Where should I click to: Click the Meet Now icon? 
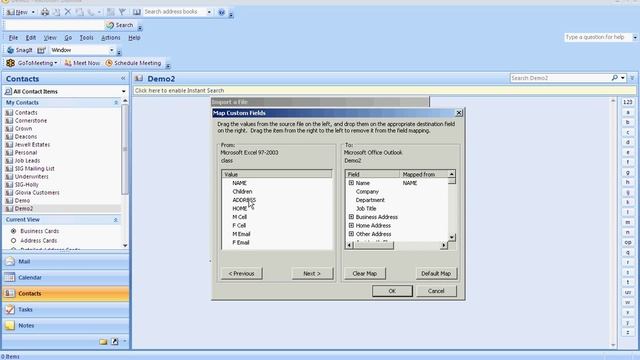68,63
